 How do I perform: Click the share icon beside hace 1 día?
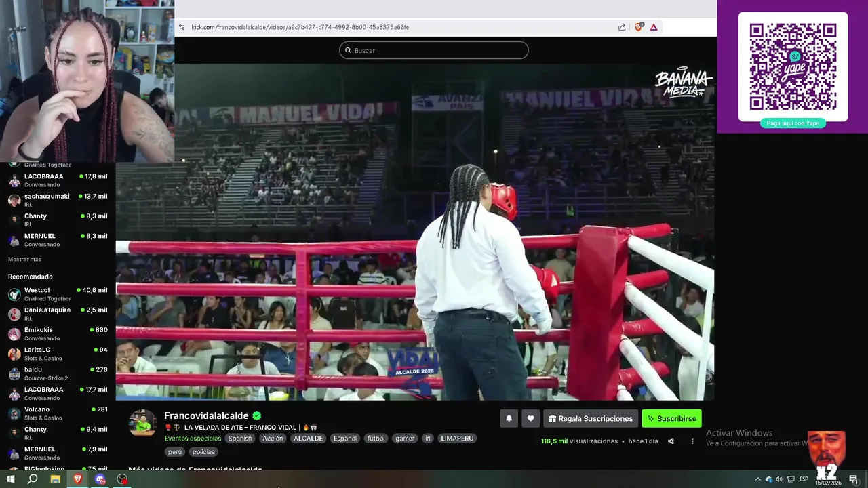671,441
